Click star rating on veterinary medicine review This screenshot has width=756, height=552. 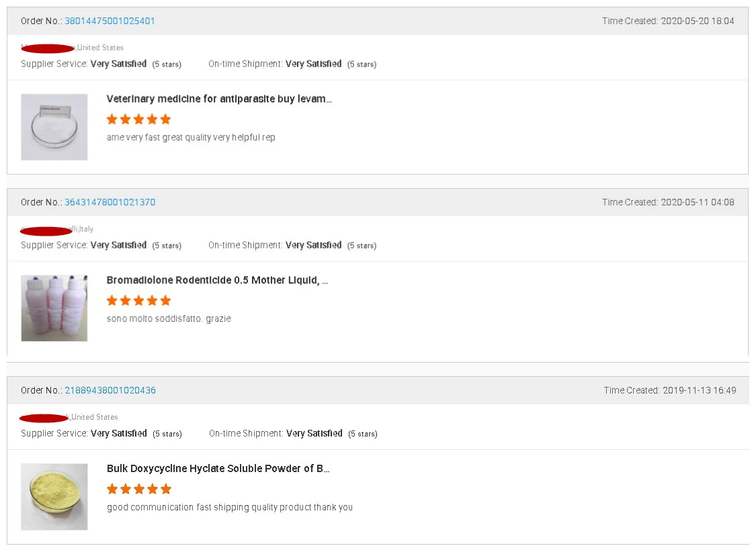[139, 119]
